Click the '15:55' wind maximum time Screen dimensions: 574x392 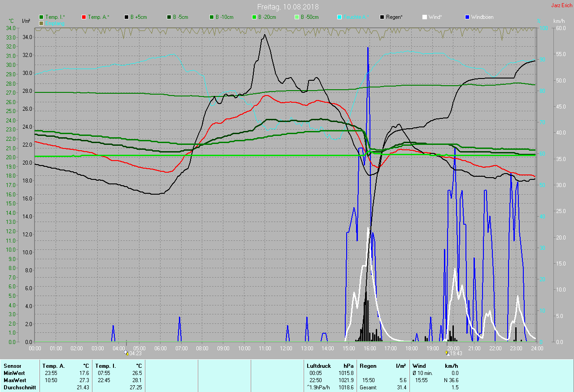(422, 380)
